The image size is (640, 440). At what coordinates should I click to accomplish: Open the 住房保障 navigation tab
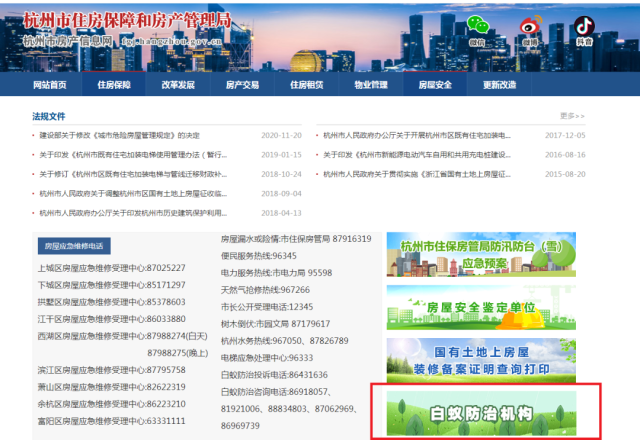[114, 84]
